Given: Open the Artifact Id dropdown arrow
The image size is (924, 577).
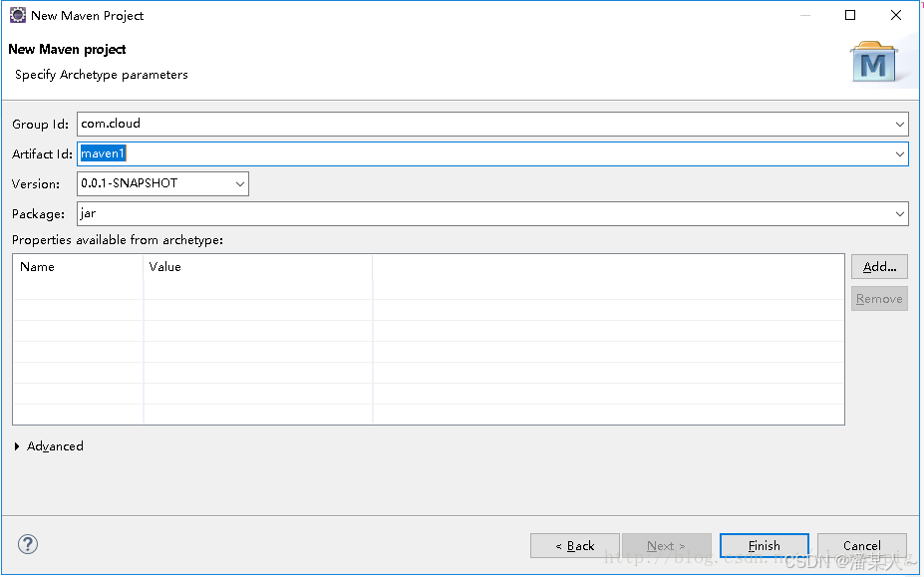Looking at the screenshot, I should [899, 154].
